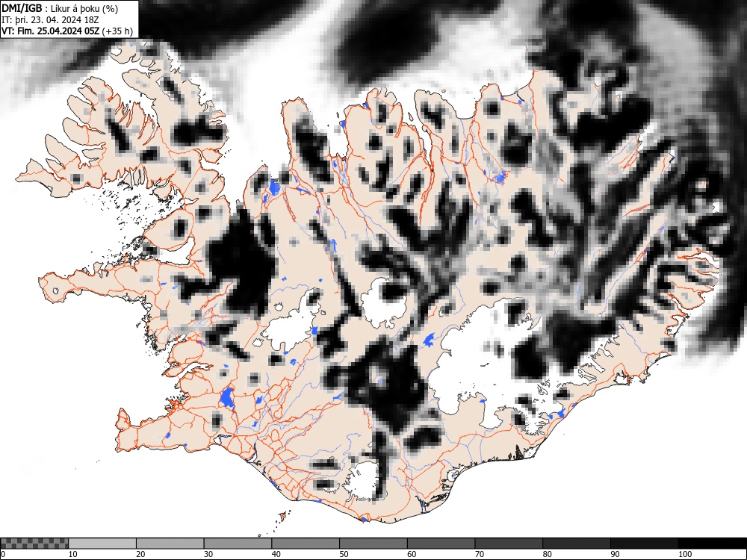The height and width of the screenshot is (560, 747).
Task: Pick the 60-70% dark gray swatch
Action: point(441,544)
